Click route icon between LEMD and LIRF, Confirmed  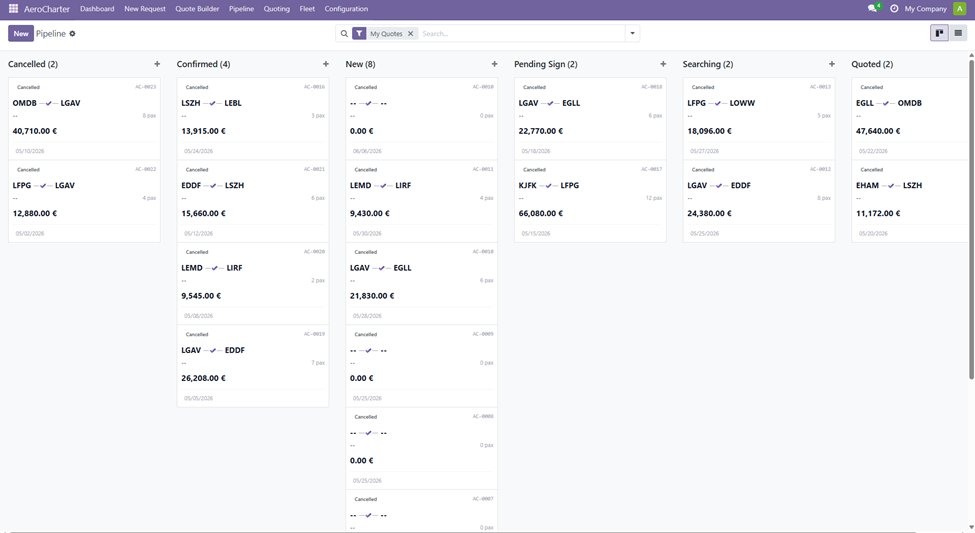pos(215,268)
